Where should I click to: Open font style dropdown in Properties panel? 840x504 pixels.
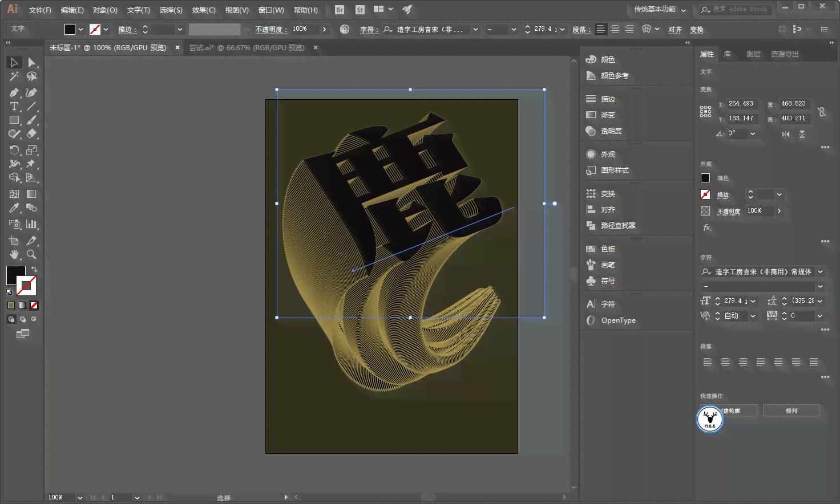(820, 286)
